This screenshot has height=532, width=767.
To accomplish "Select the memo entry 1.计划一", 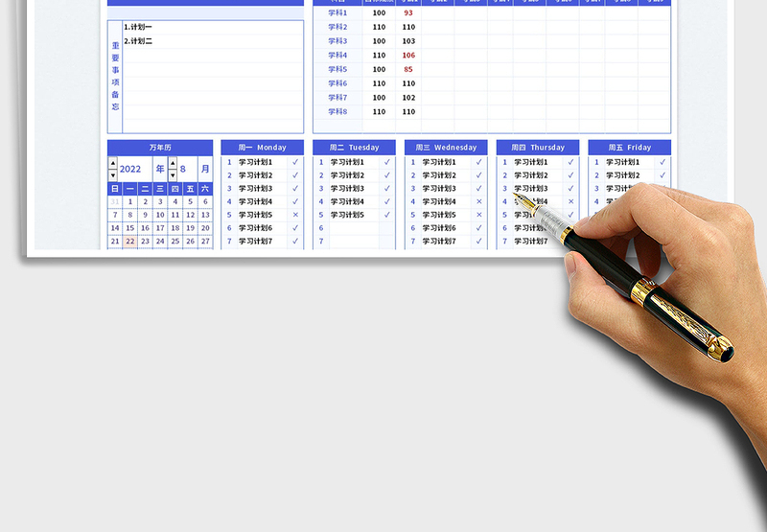I will tap(138, 27).
